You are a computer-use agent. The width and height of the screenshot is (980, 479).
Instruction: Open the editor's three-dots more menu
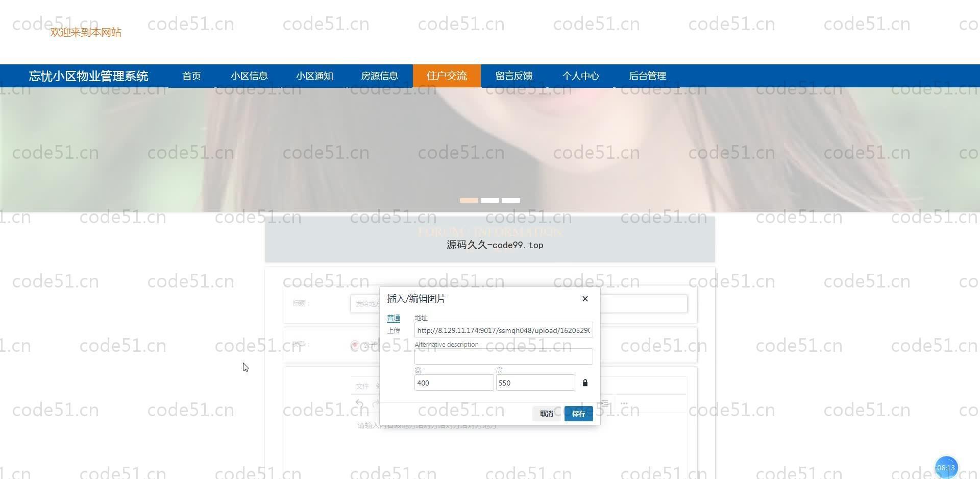[x=624, y=403]
